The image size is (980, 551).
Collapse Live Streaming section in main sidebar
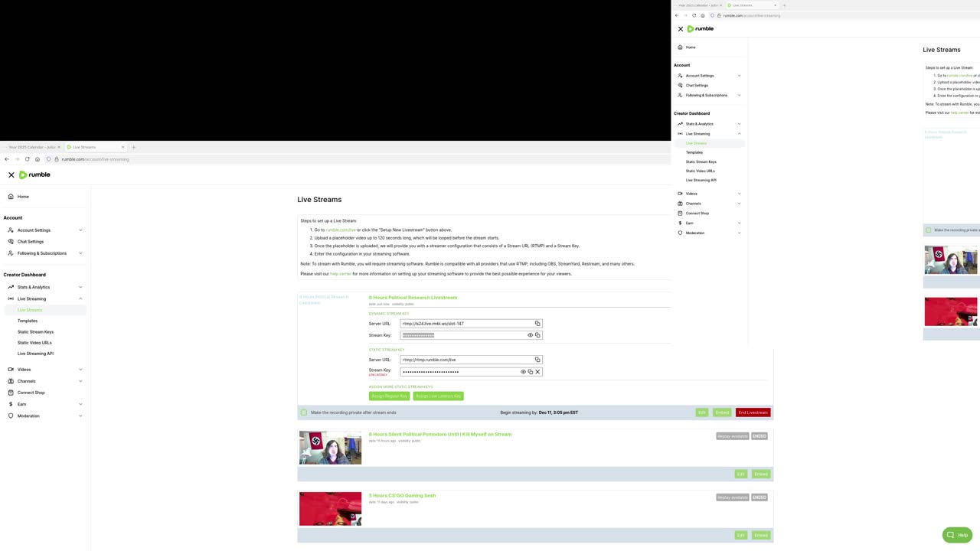[80, 298]
